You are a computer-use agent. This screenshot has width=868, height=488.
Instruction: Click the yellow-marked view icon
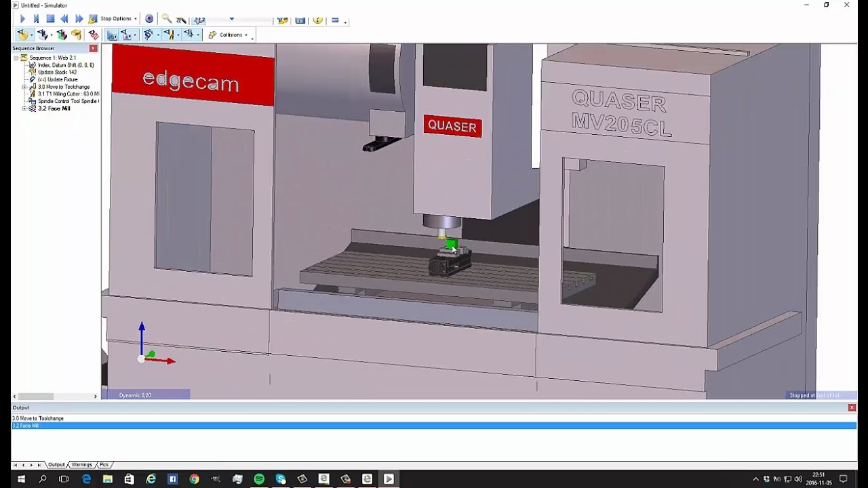pos(169,35)
